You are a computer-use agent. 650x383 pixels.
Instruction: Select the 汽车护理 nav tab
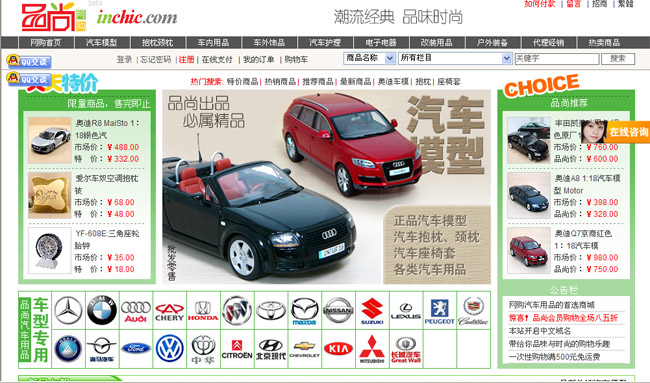[x=325, y=42]
